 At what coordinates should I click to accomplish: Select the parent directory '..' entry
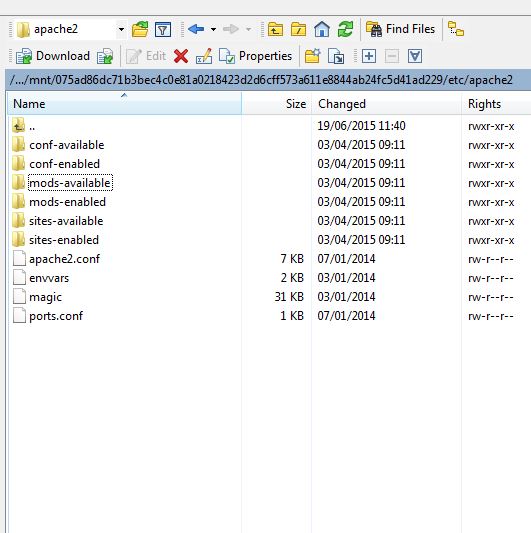(32, 126)
